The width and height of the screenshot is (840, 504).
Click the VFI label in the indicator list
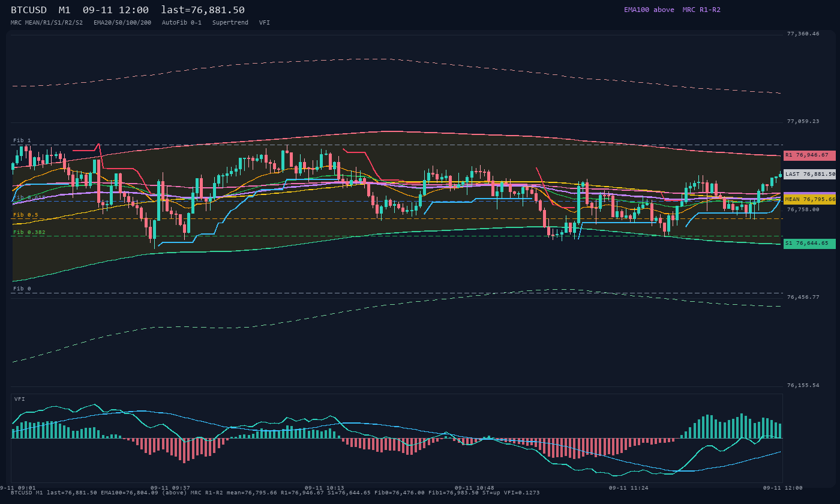click(265, 22)
